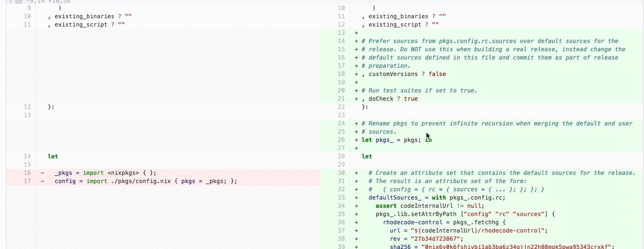Click removed line 'config = import ./pkgs/config.nix'
The height and width of the screenshot is (249, 644).
(x=146, y=181)
